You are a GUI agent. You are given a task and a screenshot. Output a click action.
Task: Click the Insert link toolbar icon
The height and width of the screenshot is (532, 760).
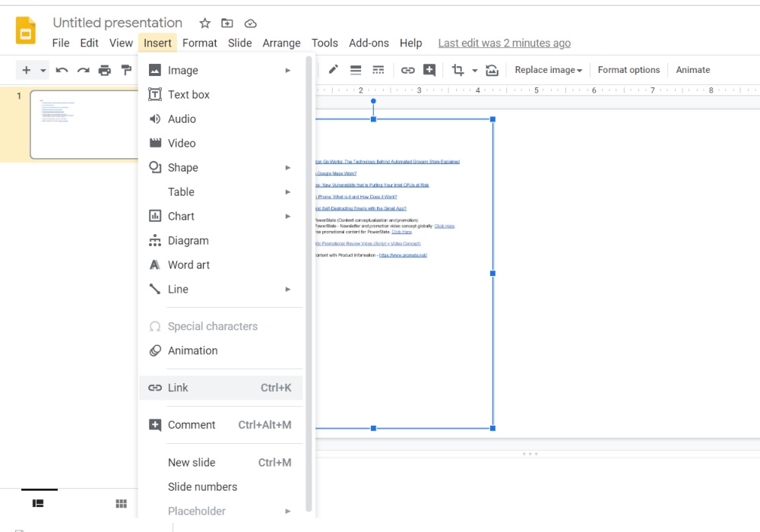(408, 69)
